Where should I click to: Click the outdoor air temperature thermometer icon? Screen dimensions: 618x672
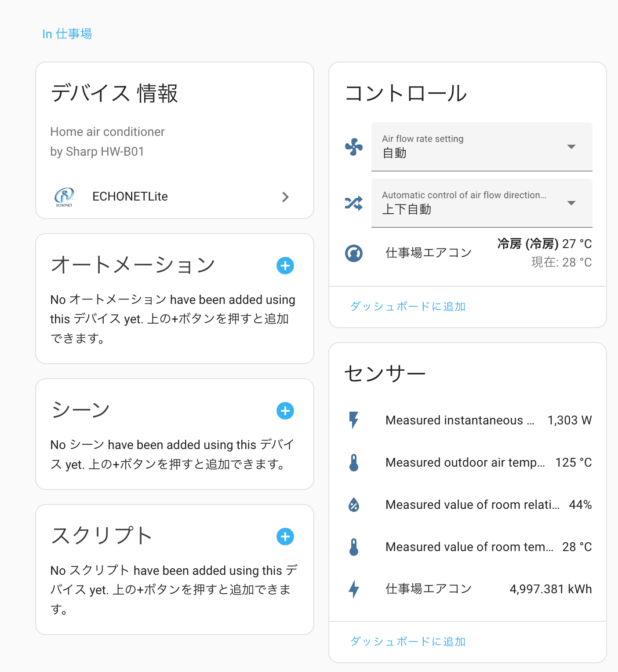354,463
